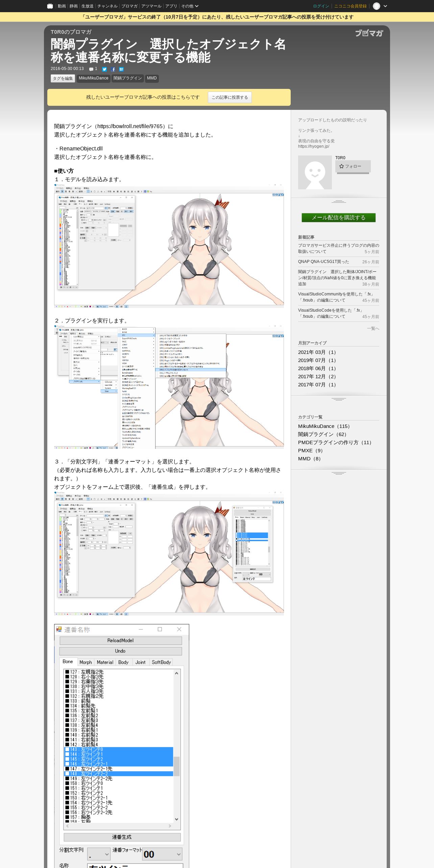434x868 pixels.
Task: Toggle checkbox for 133 : 前髪
Action: (x=67, y=701)
